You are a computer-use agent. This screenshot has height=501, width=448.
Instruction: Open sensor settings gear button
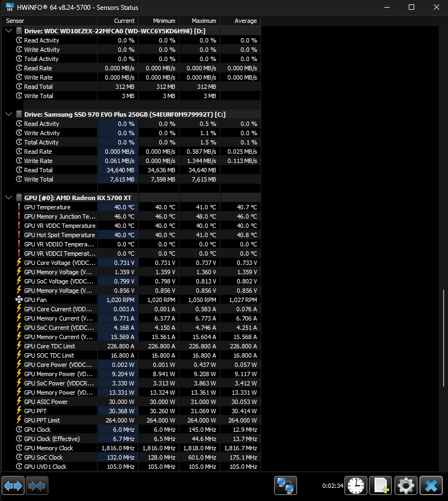point(406,486)
